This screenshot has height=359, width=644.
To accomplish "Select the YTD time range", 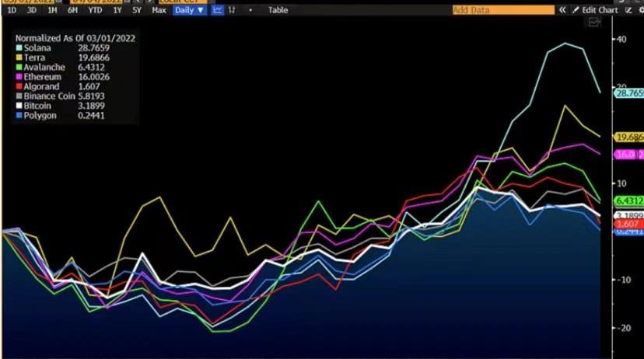I will point(95,10).
